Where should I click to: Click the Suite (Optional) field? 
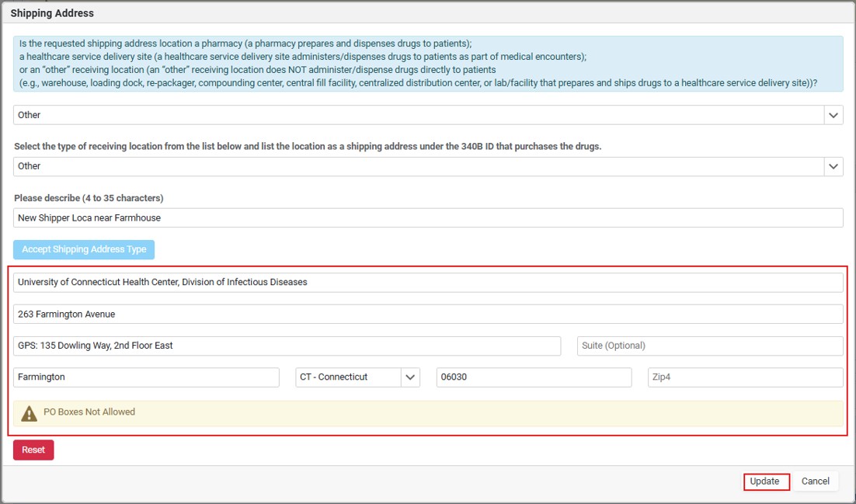pos(710,346)
